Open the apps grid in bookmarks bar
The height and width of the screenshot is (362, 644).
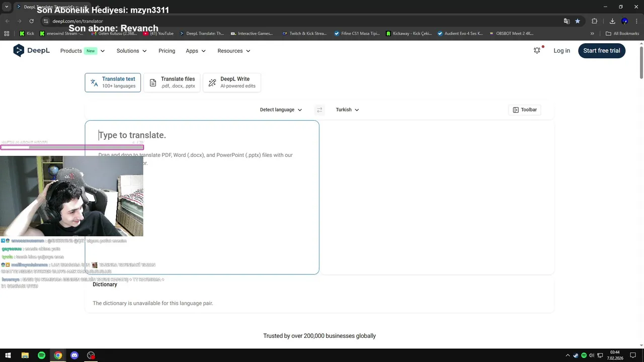[7, 34]
